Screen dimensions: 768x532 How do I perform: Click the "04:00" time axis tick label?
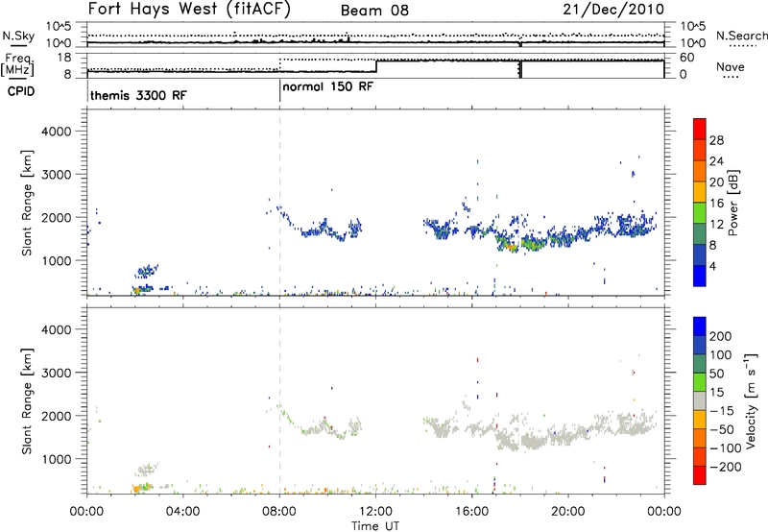183,512
